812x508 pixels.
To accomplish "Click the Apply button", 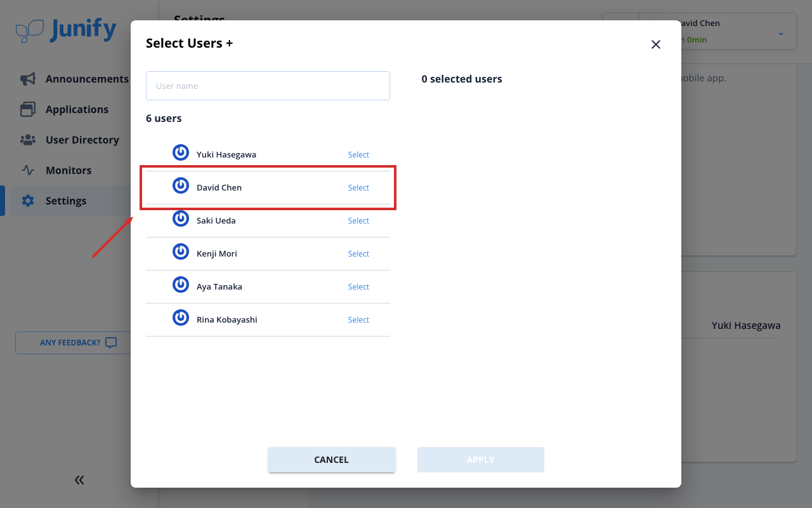I will (481, 460).
